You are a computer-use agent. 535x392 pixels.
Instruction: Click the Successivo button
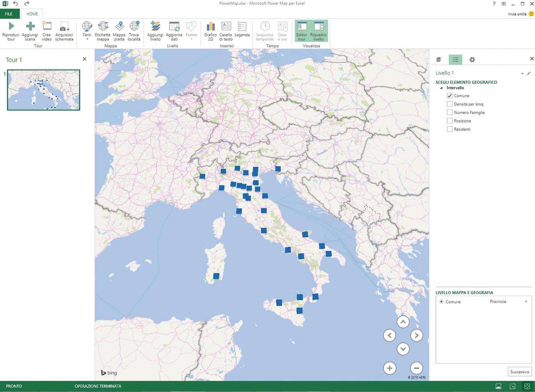coord(520,372)
